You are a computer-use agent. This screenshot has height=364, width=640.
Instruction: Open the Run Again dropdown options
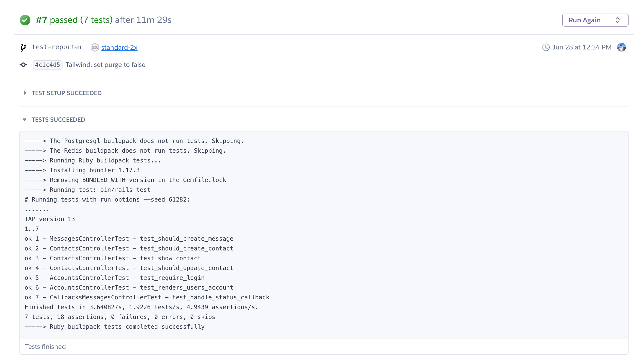[x=617, y=20]
